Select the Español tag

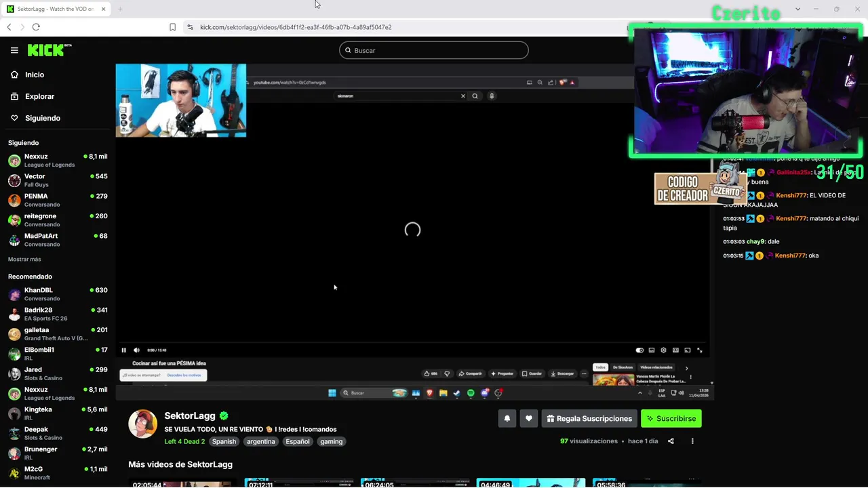click(x=297, y=441)
